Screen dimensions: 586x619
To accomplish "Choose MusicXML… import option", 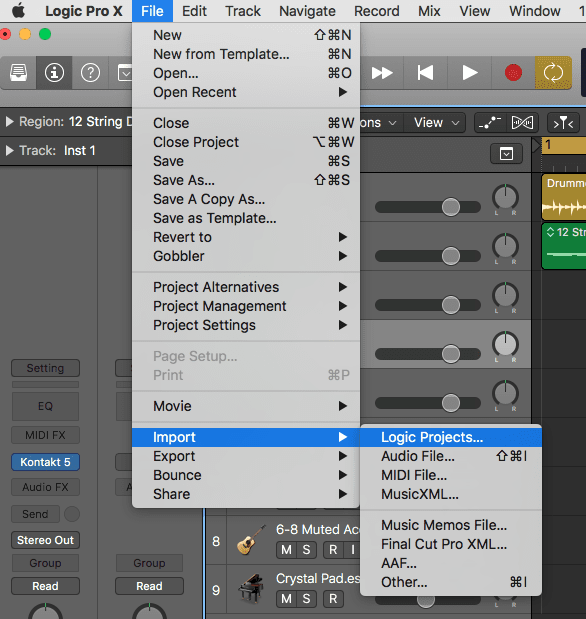I will click(451, 494).
